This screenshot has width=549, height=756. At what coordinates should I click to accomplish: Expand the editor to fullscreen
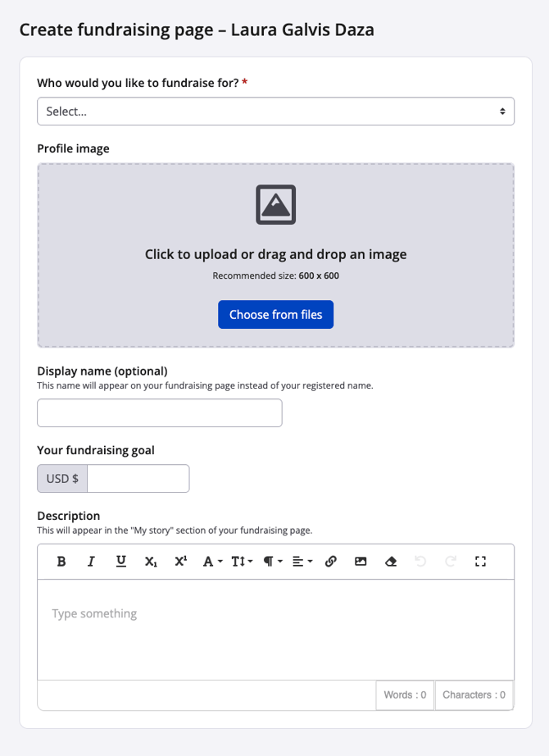(x=480, y=561)
